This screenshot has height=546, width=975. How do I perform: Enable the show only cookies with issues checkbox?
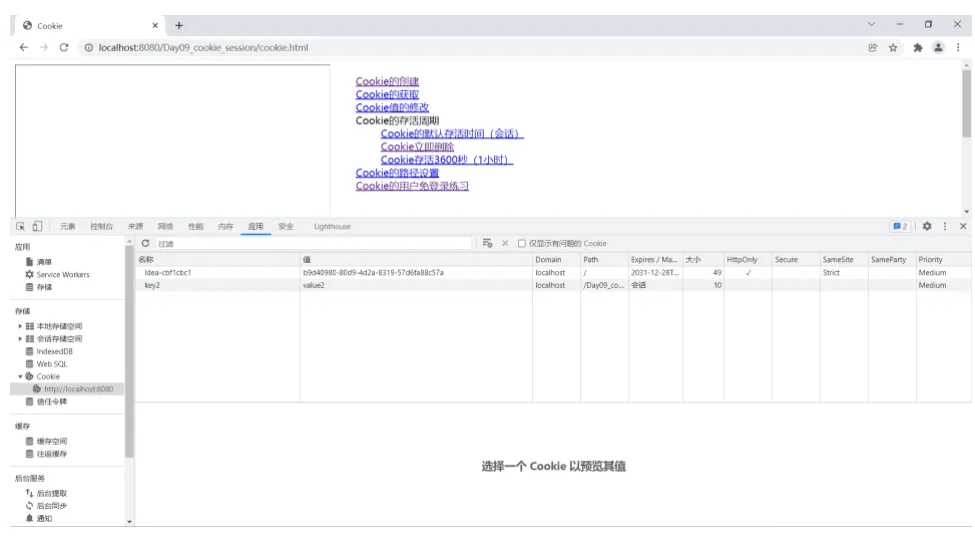pyautogui.click(x=522, y=244)
